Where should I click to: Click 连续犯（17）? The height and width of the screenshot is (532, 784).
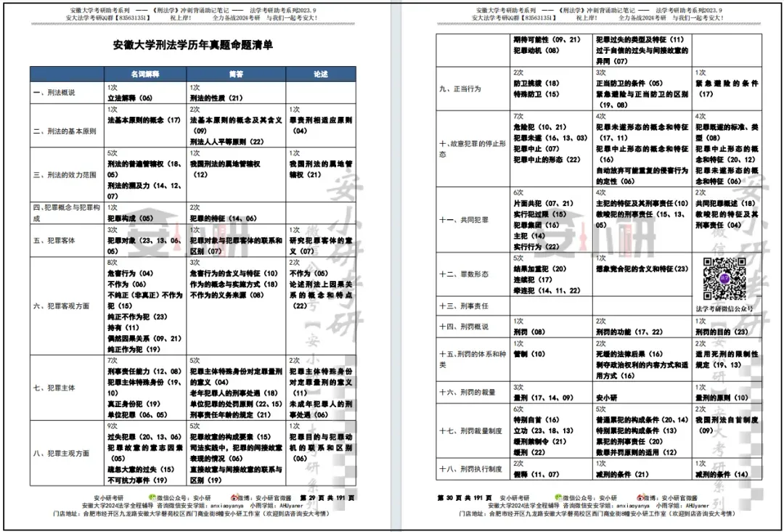click(x=533, y=280)
